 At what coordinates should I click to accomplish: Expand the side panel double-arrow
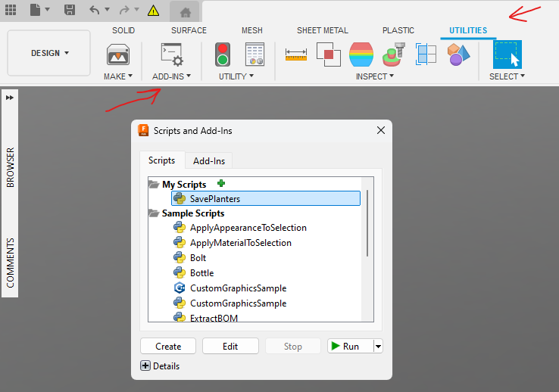(x=10, y=98)
